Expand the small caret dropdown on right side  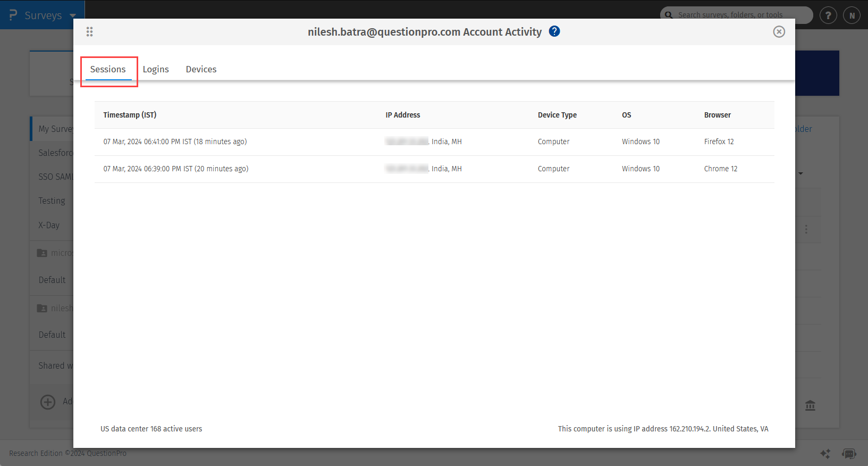click(800, 173)
